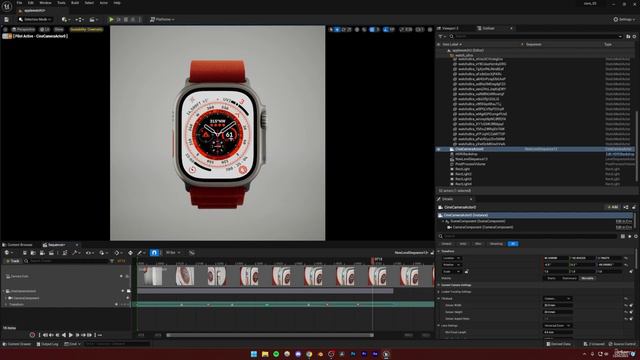Click the Sequencer reverse play button
This screenshot has width=640, height=360.
coord(64,335)
